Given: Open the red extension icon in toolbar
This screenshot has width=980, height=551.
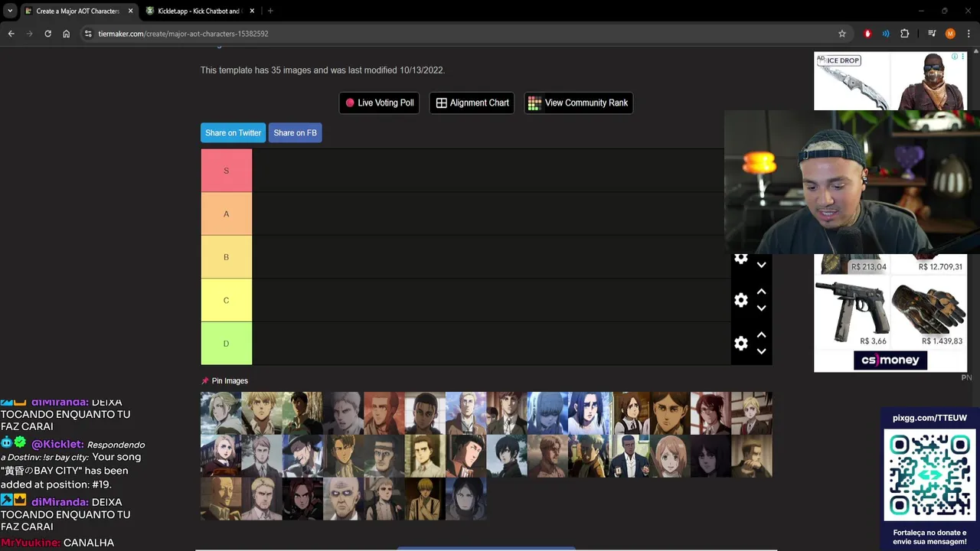Looking at the screenshot, I should [867, 34].
